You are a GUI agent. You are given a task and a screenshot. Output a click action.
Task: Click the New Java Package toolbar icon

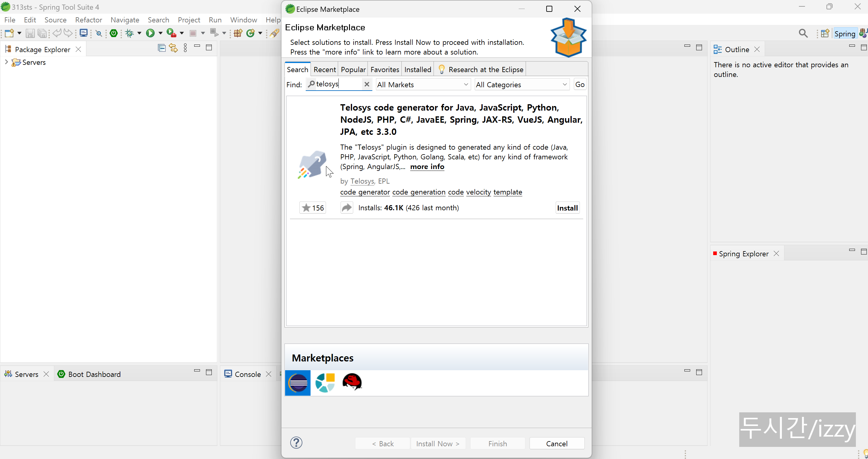[x=238, y=33]
